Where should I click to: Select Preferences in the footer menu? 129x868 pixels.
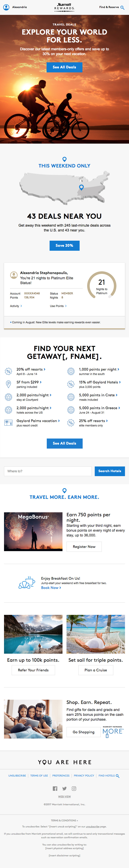pos(61,775)
